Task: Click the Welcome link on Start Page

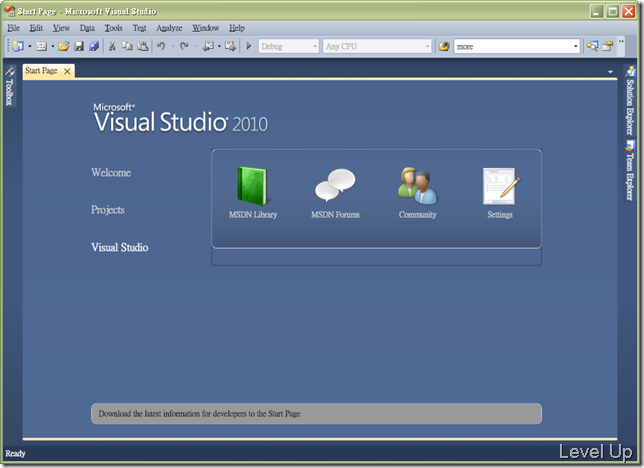Action: point(111,173)
